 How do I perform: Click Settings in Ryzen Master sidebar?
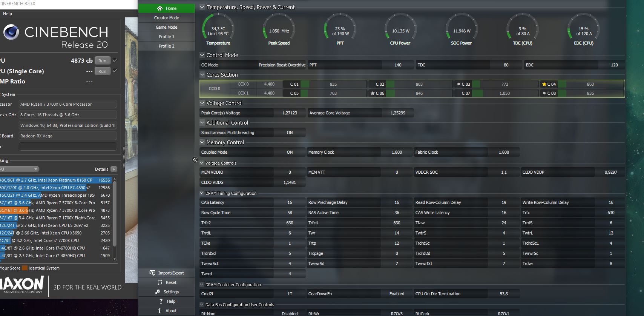pyautogui.click(x=166, y=292)
